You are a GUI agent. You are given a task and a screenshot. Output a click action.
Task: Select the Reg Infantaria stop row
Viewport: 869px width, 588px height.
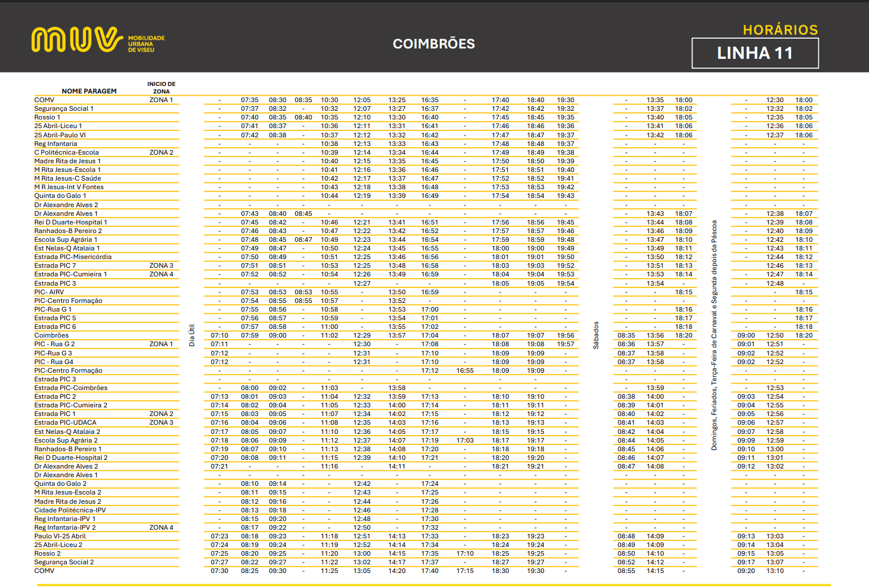coord(55,144)
